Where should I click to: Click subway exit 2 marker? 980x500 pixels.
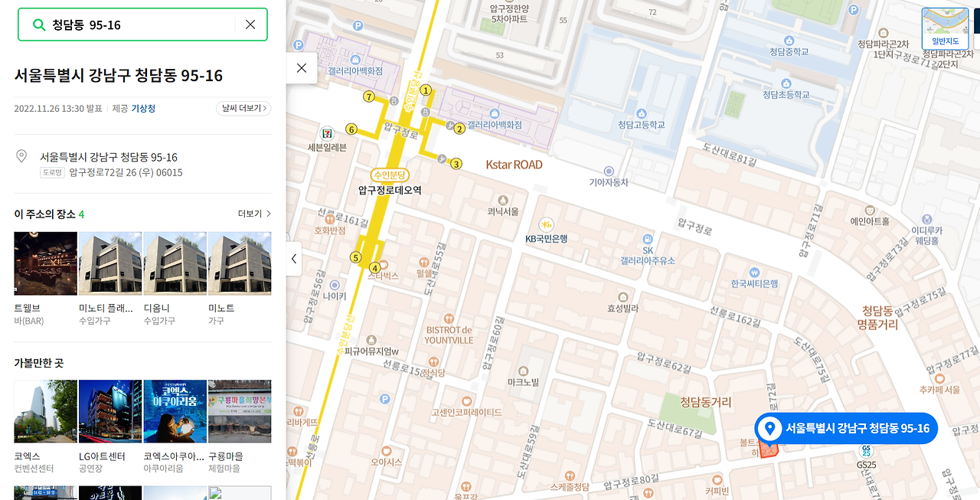point(459,128)
